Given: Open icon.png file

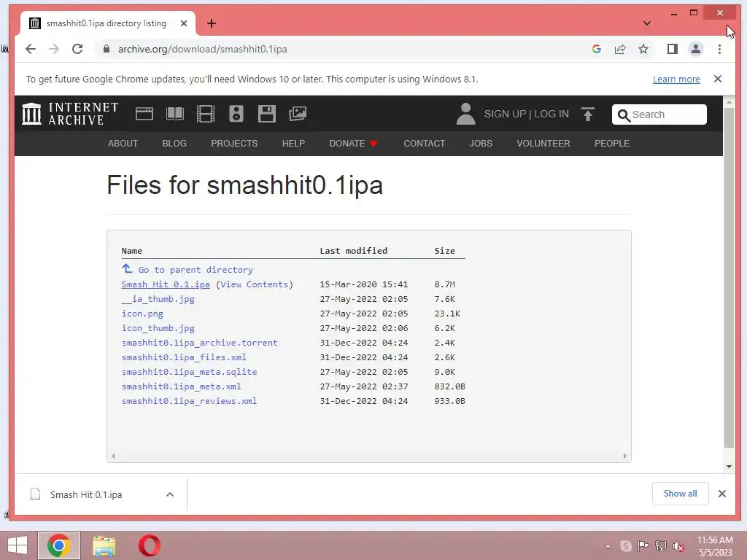Looking at the screenshot, I should click(x=142, y=314).
